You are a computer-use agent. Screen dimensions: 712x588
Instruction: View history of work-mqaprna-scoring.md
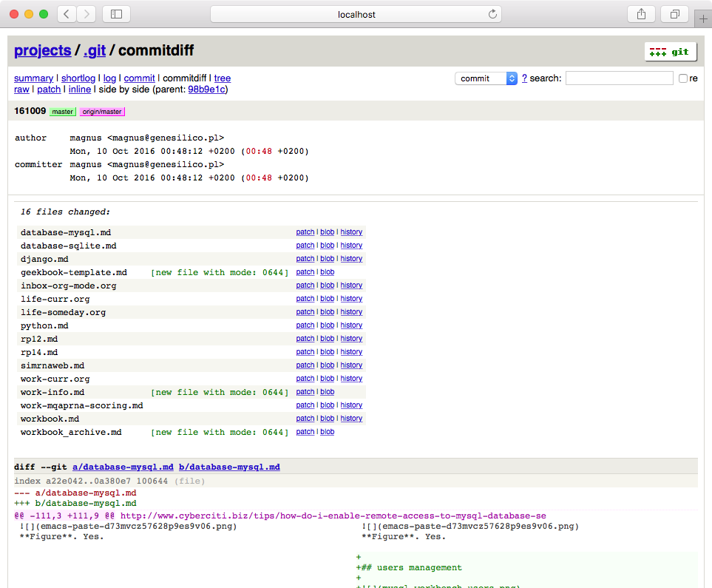tap(351, 405)
